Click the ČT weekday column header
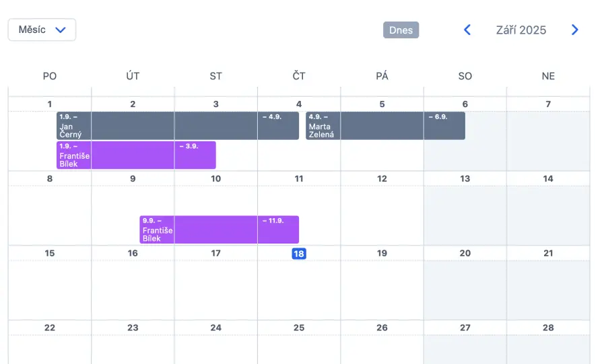Image resolution: width=606 pixels, height=364 pixels. click(x=299, y=76)
